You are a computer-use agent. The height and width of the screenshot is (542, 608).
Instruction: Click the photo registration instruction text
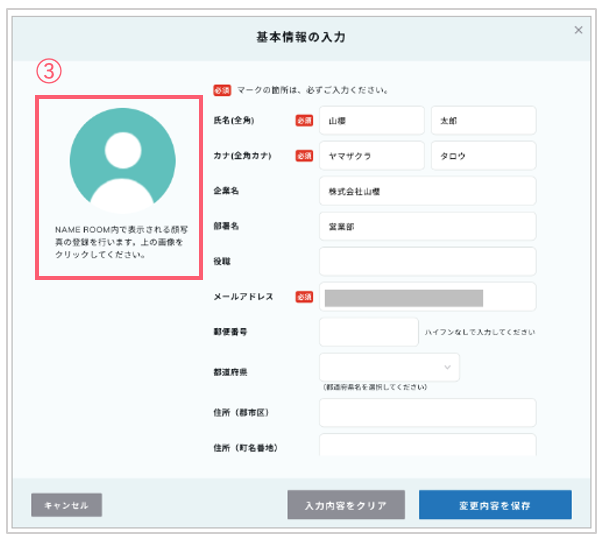click(121, 242)
